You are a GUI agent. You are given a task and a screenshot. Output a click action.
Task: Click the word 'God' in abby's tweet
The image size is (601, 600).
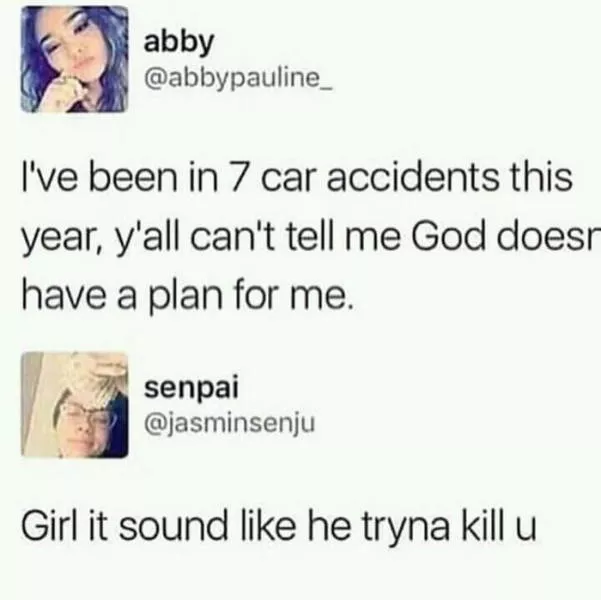tap(451, 235)
